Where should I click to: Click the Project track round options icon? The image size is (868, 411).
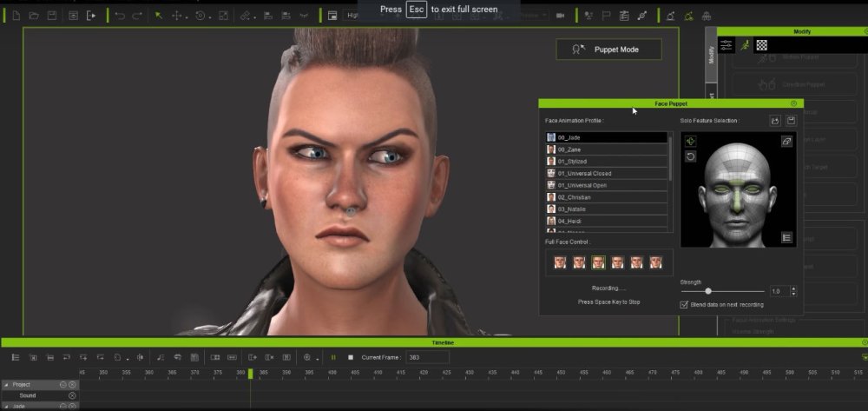tap(62, 384)
